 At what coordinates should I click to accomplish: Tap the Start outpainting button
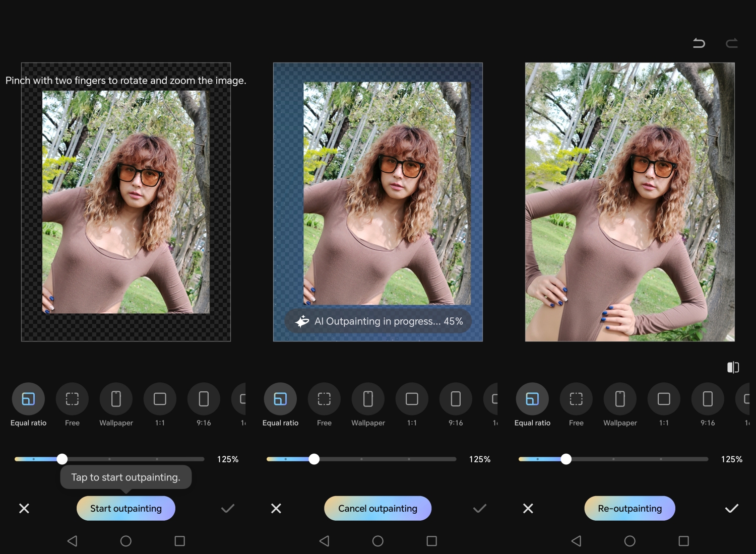tap(126, 508)
